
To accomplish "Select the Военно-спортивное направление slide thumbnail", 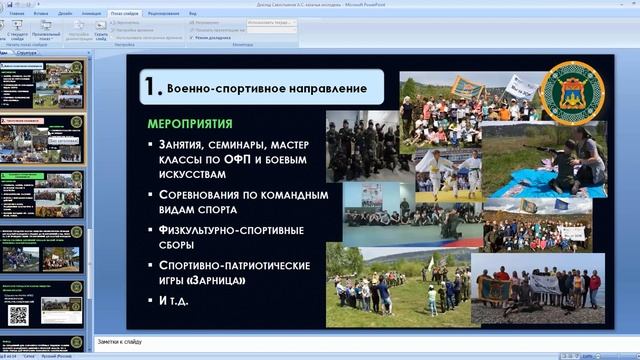I will coord(42,84).
